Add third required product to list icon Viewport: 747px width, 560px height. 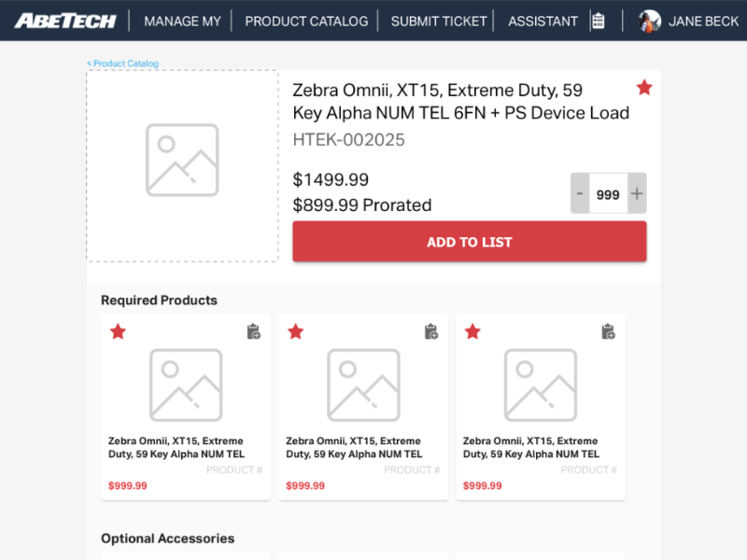pos(608,331)
